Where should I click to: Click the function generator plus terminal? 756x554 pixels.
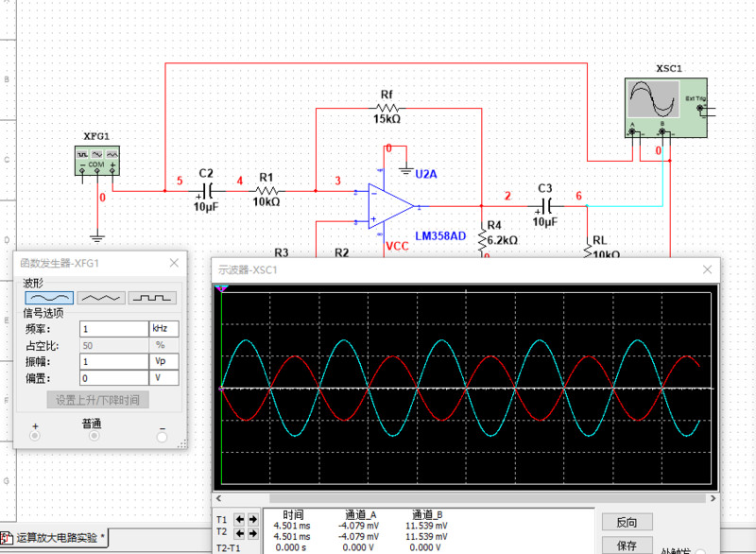pos(35,436)
